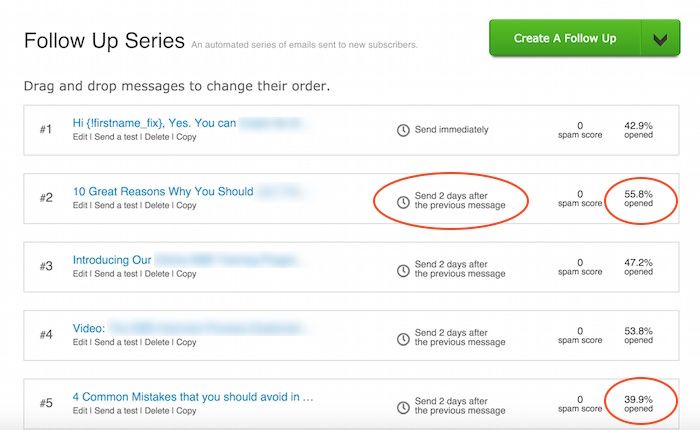Open the '4 Common Mistakes' message
Viewport: 700px width, 430px height.
coord(193,397)
